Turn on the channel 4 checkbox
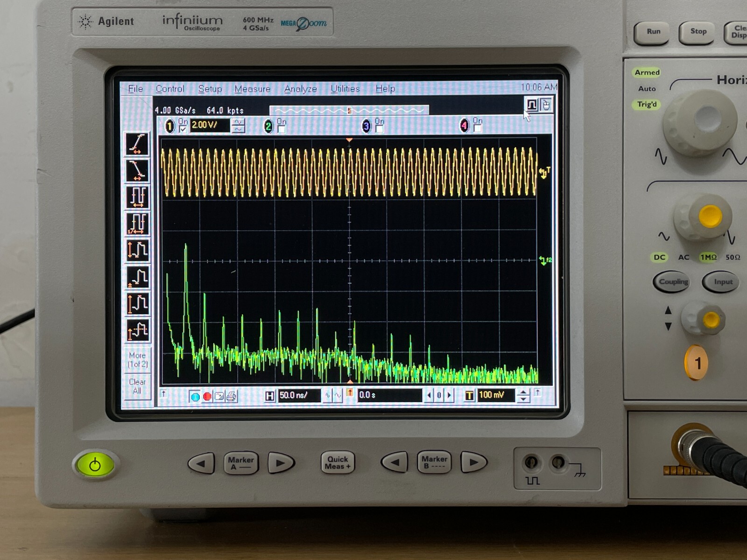Viewport: 747px width, 560px height. pyautogui.click(x=478, y=128)
